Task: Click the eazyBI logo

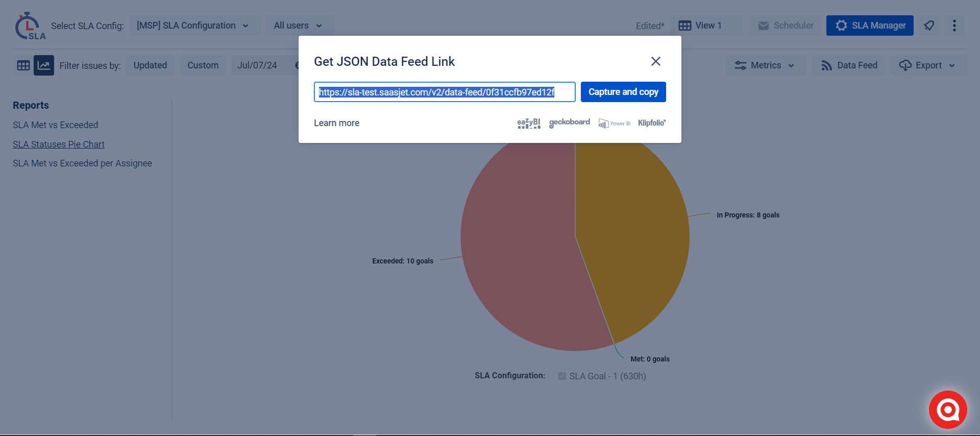Action: pos(528,123)
